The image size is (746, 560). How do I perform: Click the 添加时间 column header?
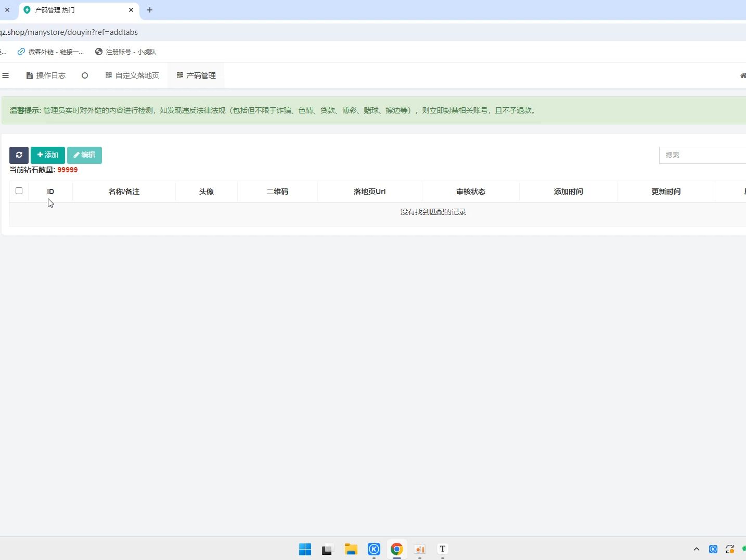click(x=569, y=192)
